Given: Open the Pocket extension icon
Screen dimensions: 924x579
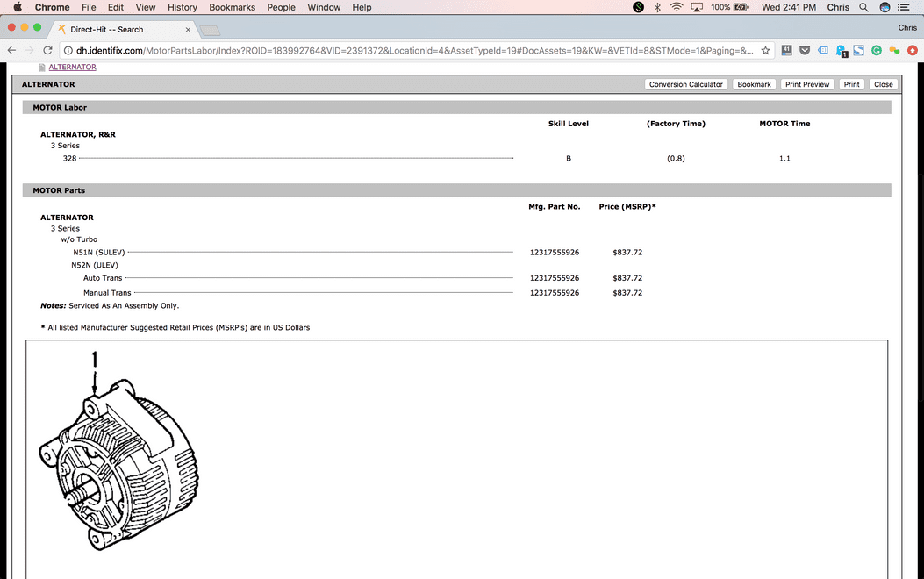Looking at the screenshot, I should [x=805, y=51].
